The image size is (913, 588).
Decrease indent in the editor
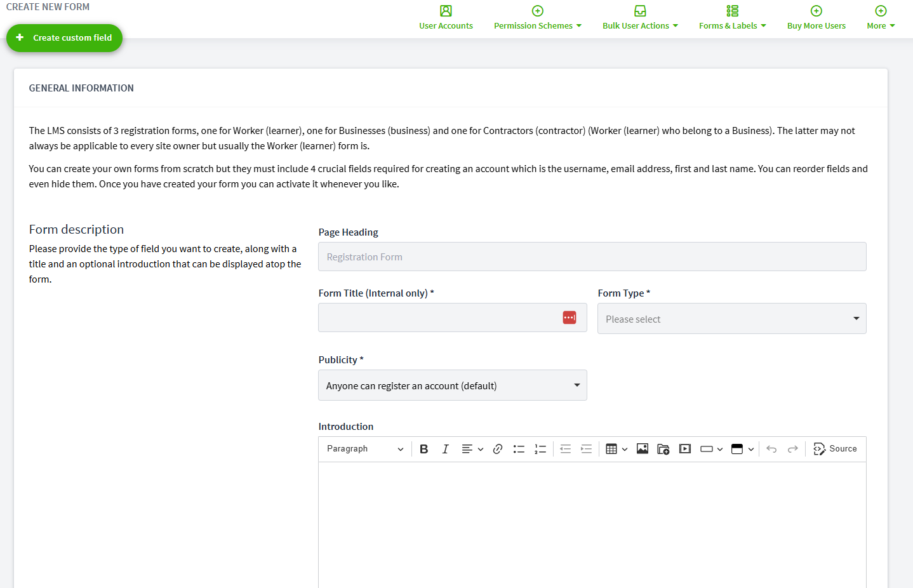[x=566, y=449]
